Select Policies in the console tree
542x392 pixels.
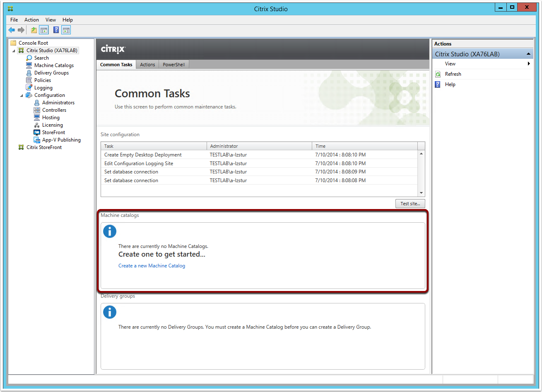[43, 80]
